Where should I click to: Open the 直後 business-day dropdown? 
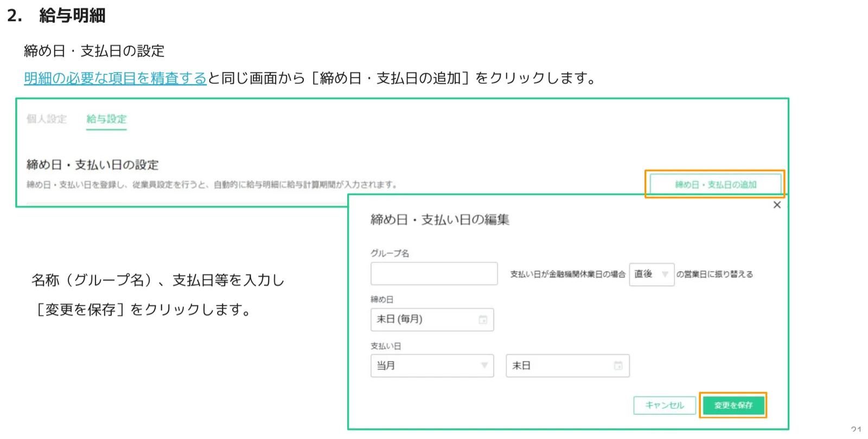tap(652, 274)
